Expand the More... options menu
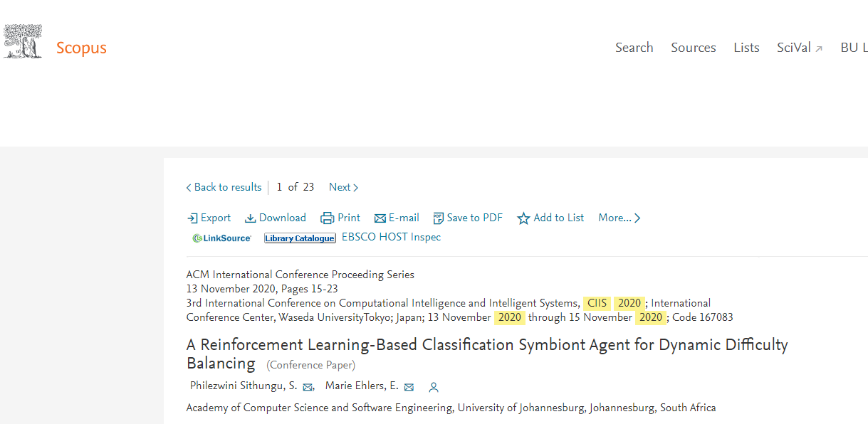Image resolution: width=868 pixels, height=424 pixels. coord(619,218)
